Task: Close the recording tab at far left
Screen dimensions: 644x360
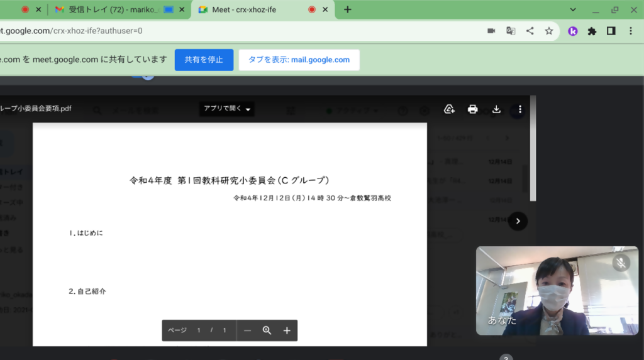Action: coord(38,9)
